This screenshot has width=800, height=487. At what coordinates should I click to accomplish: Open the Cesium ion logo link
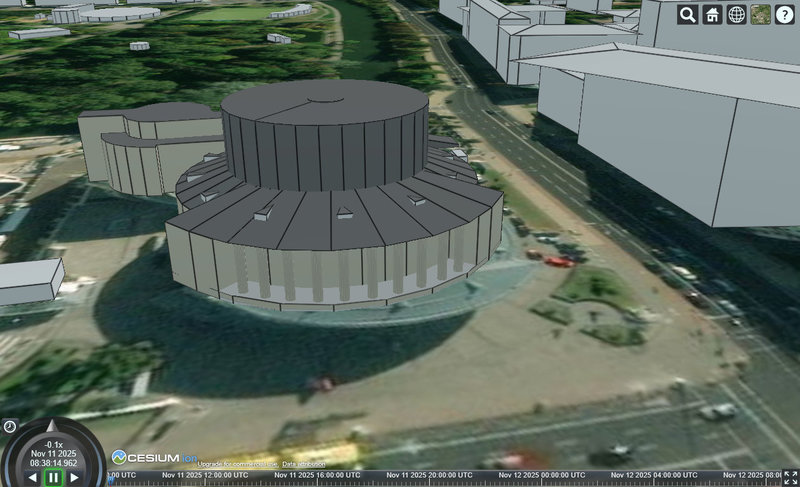click(152, 456)
